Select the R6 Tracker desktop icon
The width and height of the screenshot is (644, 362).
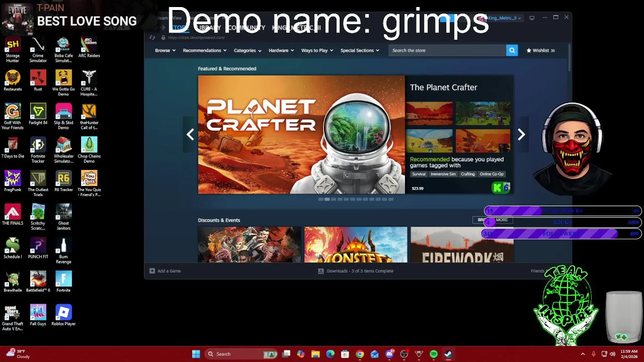tap(63, 181)
